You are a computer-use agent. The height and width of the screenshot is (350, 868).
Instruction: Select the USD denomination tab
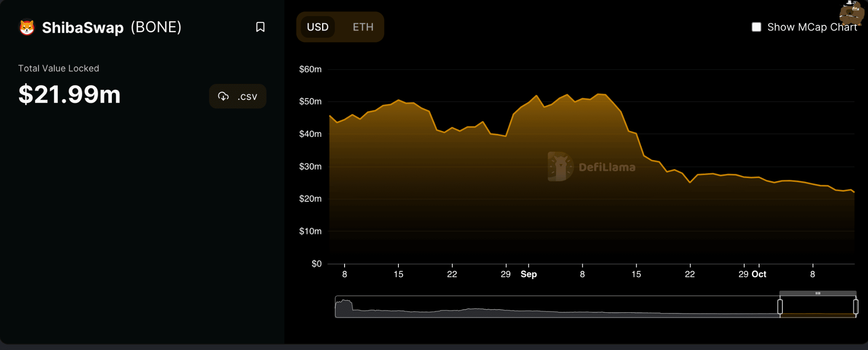(317, 27)
